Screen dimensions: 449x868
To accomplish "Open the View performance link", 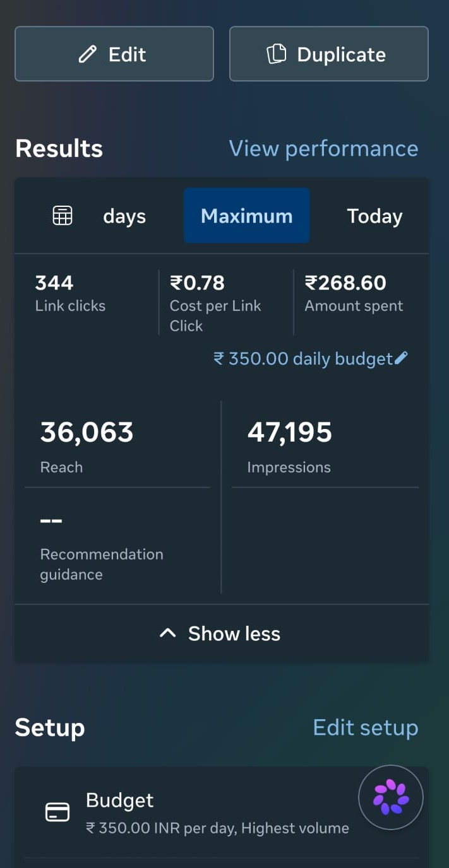I will pos(323,148).
